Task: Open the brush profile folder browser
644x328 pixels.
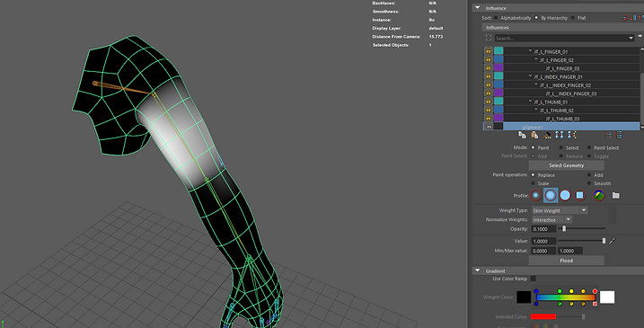Action: (x=615, y=195)
